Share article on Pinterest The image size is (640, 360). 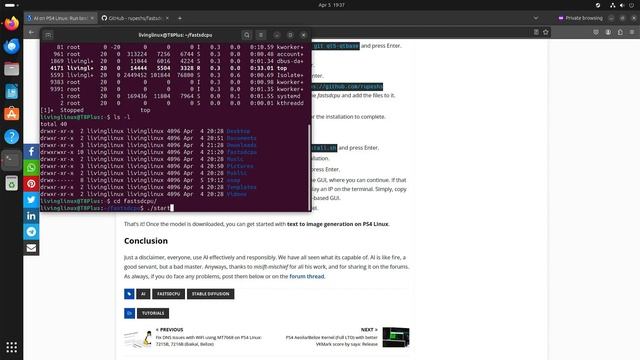[x=31, y=184]
